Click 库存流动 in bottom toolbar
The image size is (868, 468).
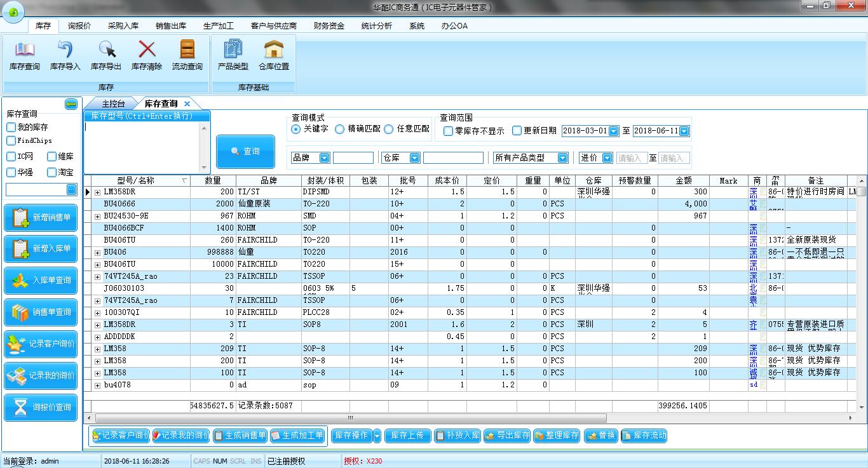644,436
